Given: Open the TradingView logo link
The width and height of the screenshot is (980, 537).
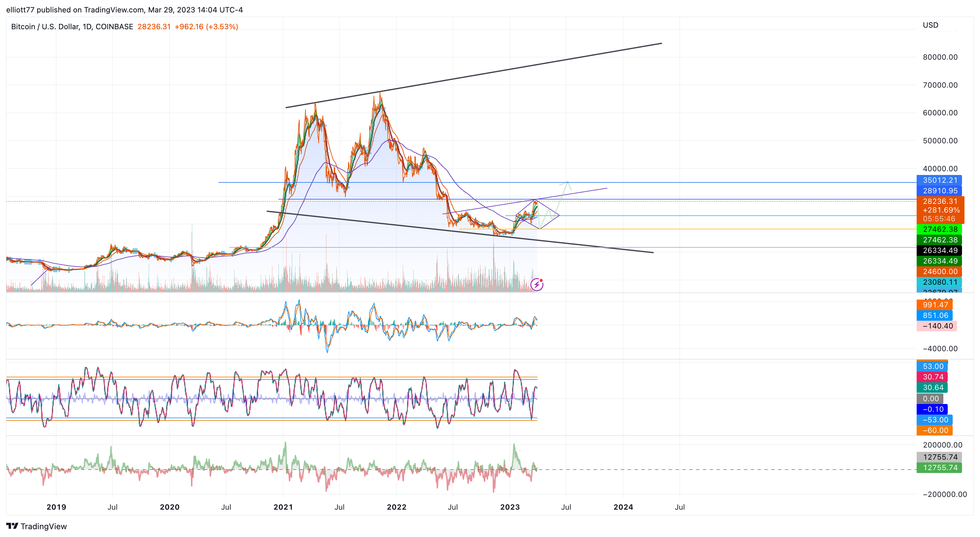Looking at the screenshot, I should pyautogui.click(x=37, y=526).
